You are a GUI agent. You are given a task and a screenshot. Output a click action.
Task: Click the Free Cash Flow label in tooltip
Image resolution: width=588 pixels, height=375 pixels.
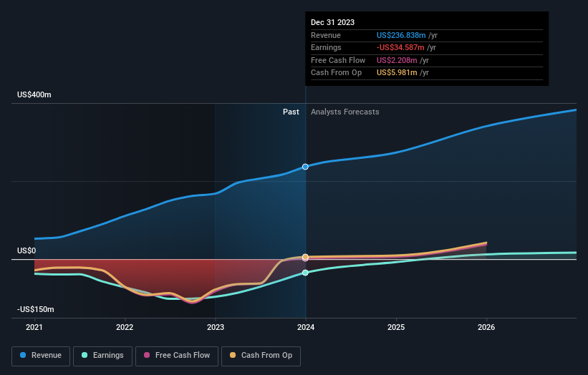[x=338, y=60]
